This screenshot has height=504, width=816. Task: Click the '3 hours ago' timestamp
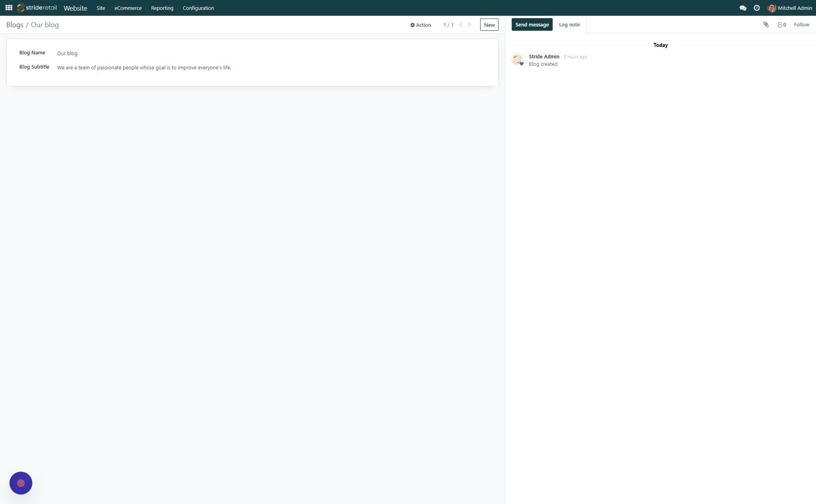(x=575, y=57)
